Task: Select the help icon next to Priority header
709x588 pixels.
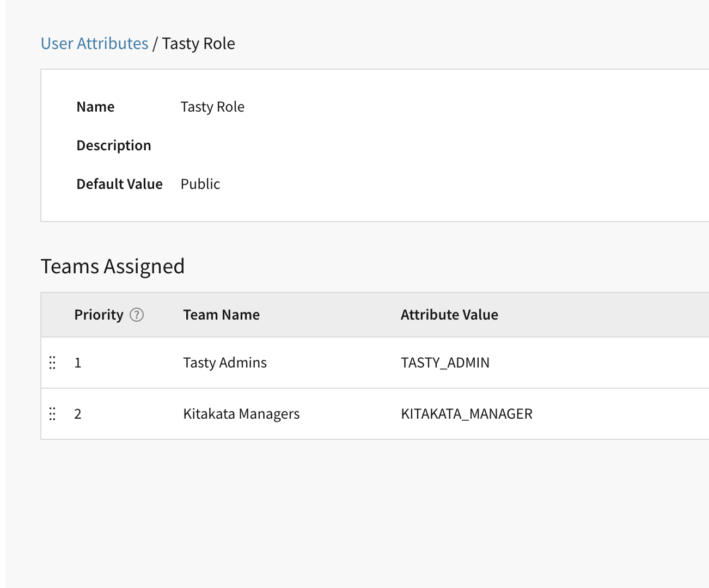Action: coord(137,315)
